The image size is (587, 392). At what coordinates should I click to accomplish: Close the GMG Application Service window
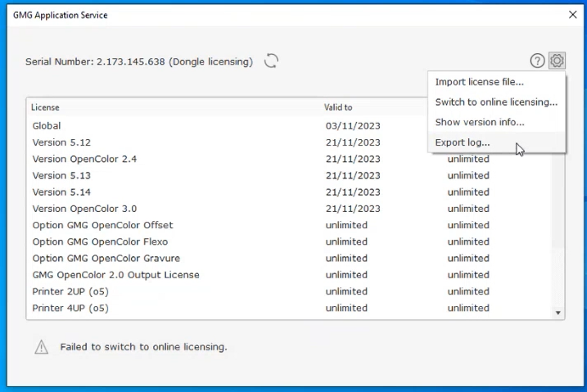(x=572, y=15)
